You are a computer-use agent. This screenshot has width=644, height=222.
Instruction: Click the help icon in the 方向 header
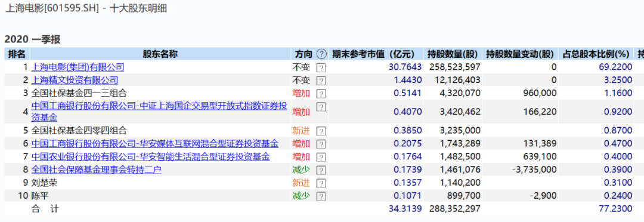pyautogui.click(x=322, y=54)
